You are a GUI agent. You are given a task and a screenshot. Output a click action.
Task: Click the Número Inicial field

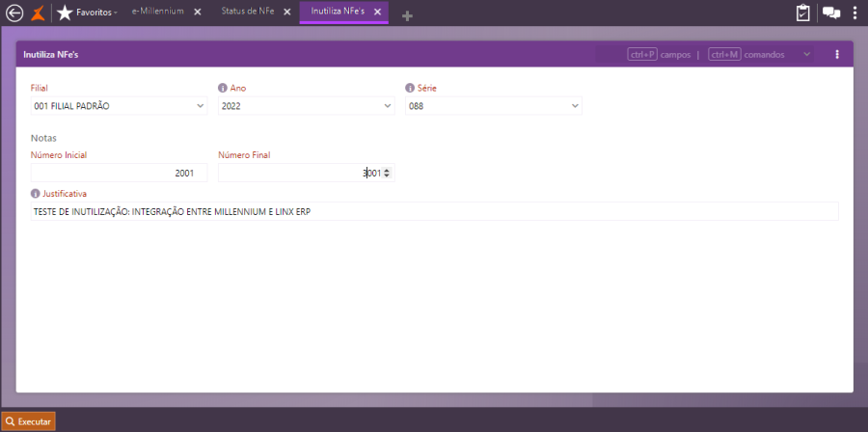click(x=119, y=173)
